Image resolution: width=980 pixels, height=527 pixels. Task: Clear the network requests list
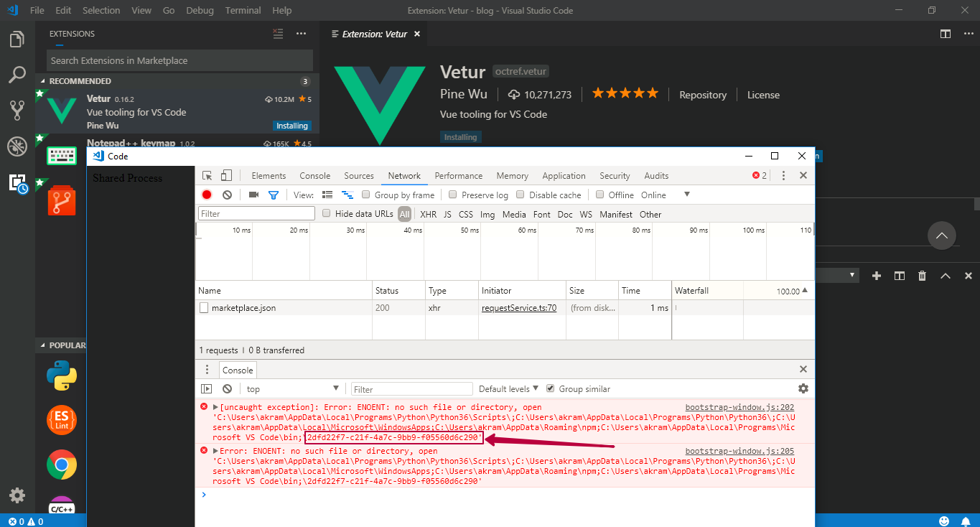(226, 195)
